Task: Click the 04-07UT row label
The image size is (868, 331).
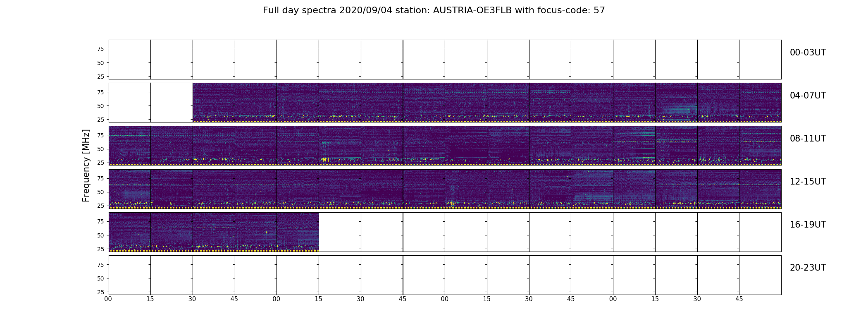Action: click(808, 96)
